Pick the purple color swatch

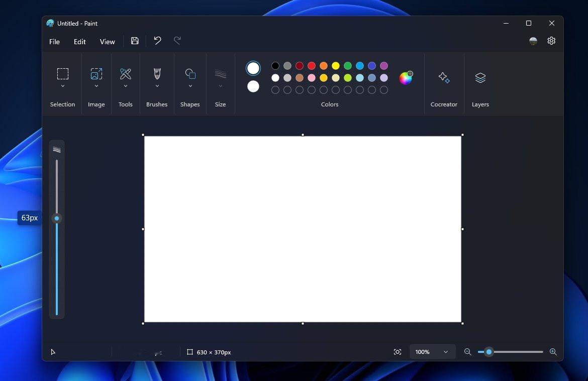[x=383, y=66]
